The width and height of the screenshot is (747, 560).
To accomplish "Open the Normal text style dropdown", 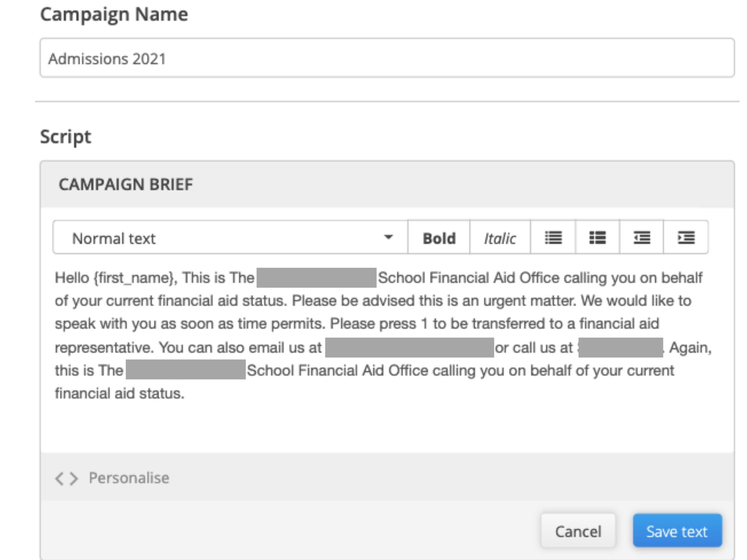I will coord(230,238).
